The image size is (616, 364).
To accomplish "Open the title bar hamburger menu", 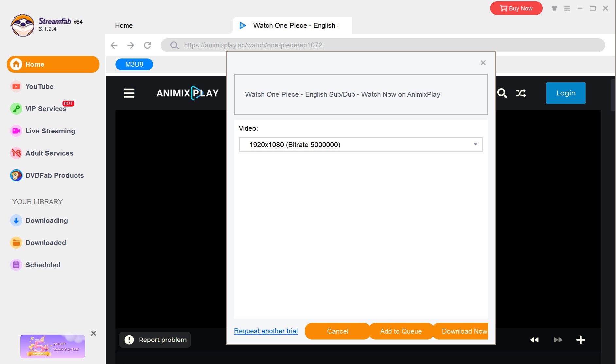I will pos(567,8).
